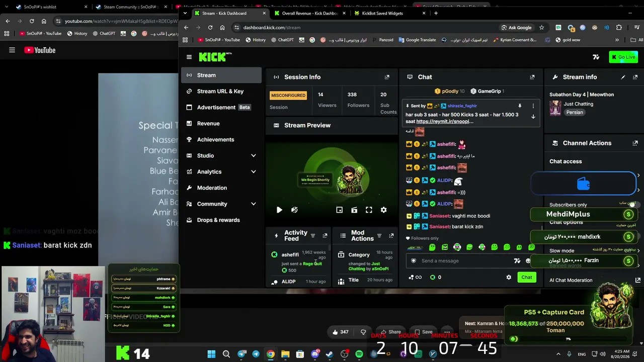
Task: Expand the Analytics submenu chevron
Action: tap(253, 172)
